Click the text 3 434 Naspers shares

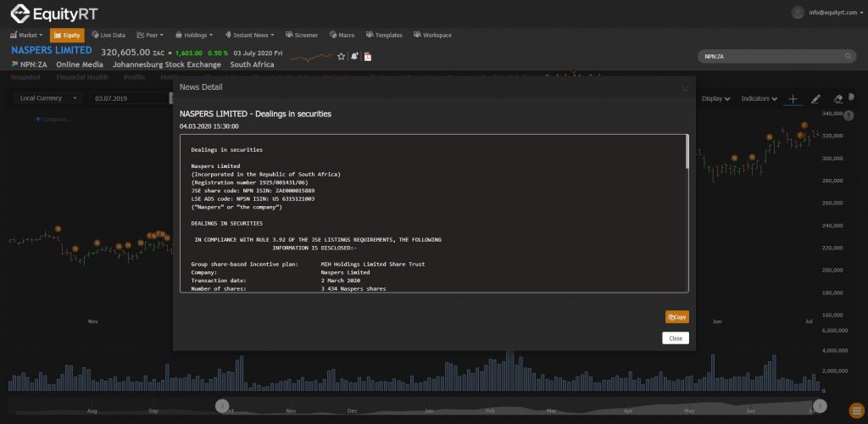353,289
